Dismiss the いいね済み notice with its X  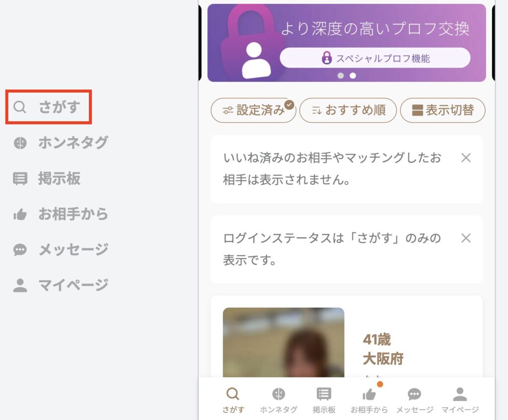[466, 158]
